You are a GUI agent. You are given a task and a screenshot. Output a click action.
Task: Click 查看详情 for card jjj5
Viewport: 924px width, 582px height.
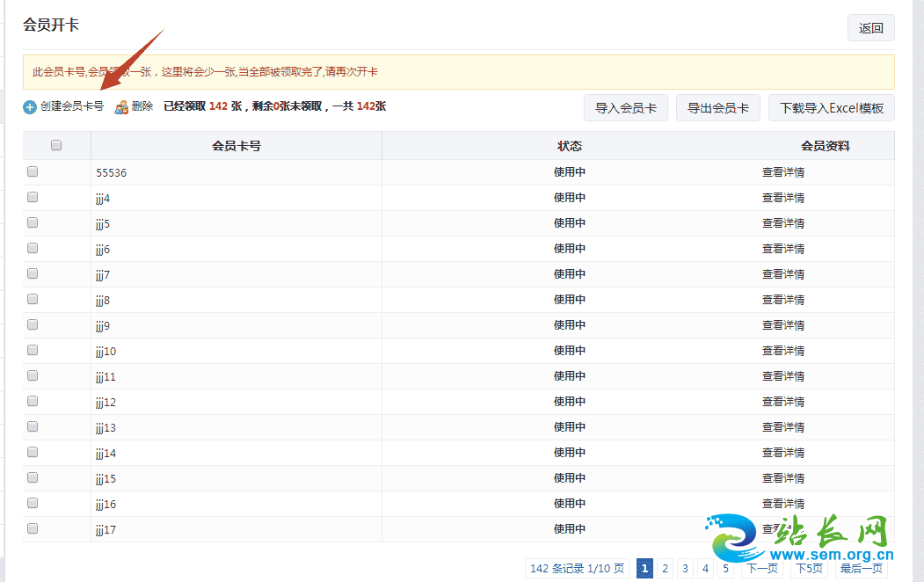tap(783, 223)
